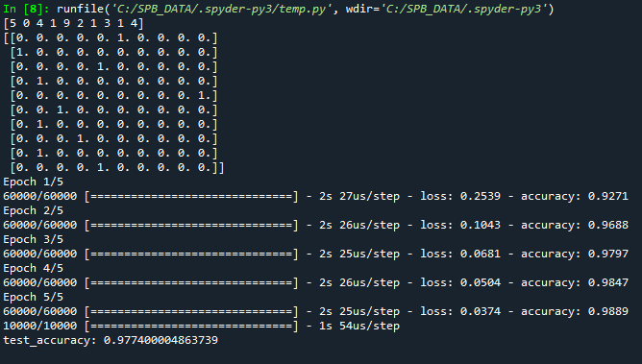Click the 'Epoch 1/5' line
Viewport: 642px width, 364px height.
34,182
